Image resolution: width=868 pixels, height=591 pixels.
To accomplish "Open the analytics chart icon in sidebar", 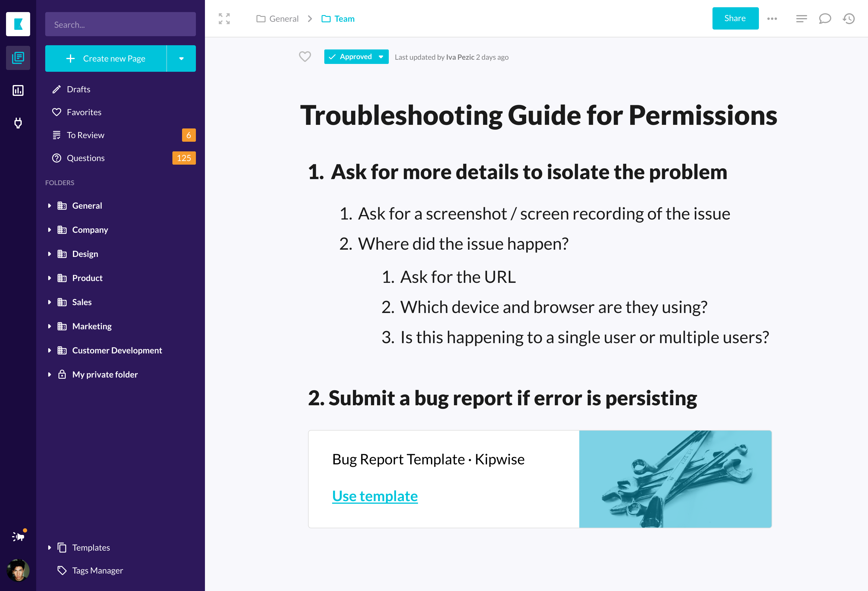I will click(18, 90).
